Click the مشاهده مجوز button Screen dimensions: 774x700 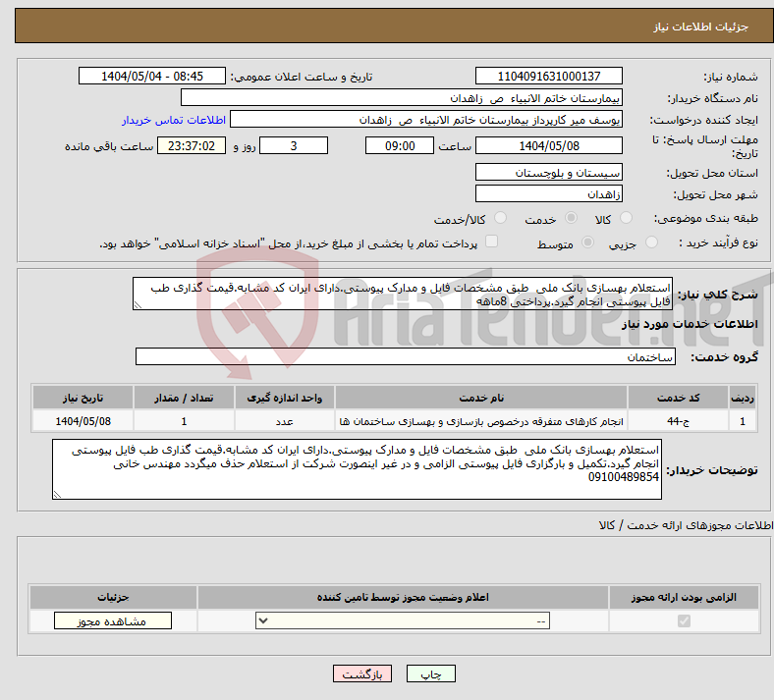(113, 621)
